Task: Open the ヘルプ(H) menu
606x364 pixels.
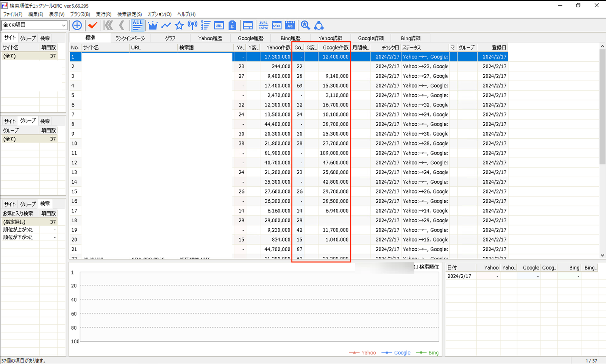Action: point(186,14)
